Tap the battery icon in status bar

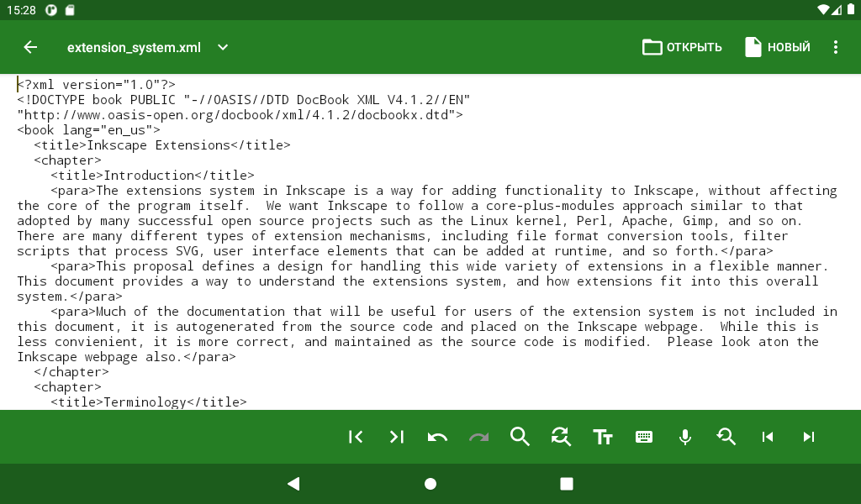pyautogui.click(x=851, y=10)
